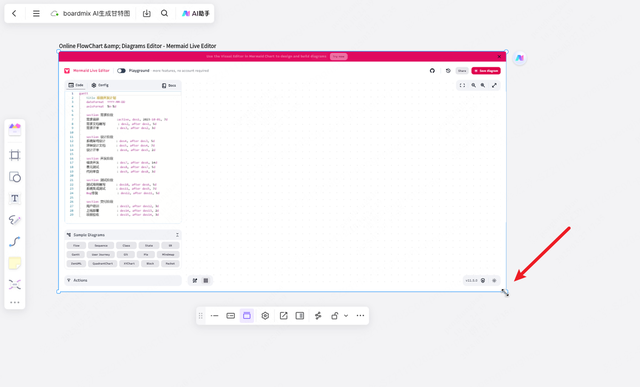Screen dimensions: 640x387
Task: Click the fullscreen expand arrows icon
Action: coord(494,85)
